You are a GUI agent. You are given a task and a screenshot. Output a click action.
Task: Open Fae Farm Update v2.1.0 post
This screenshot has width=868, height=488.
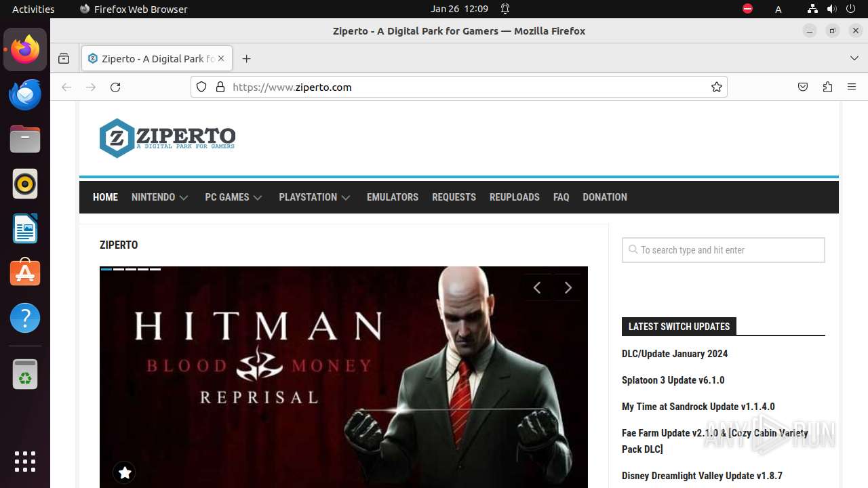point(715,441)
